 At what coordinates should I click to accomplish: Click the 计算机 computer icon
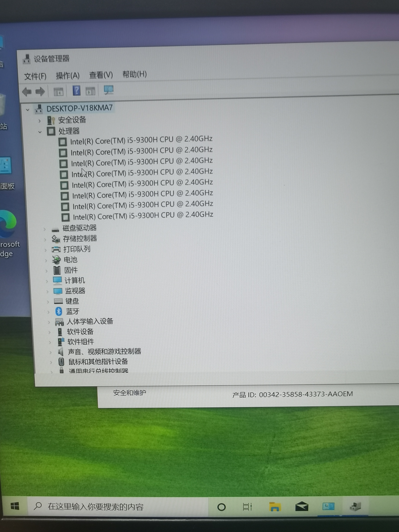(57, 281)
